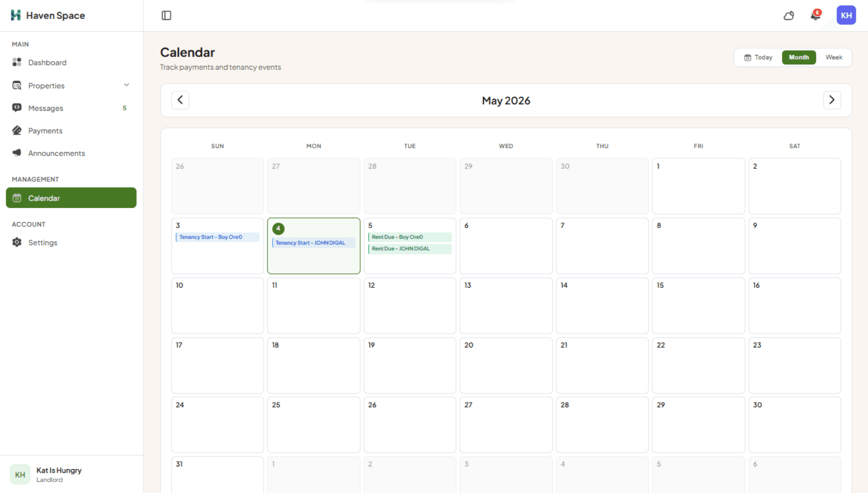This screenshot has width=868, height=495.
Task: Go to next month with right chevron
Action: coord(832,100)
